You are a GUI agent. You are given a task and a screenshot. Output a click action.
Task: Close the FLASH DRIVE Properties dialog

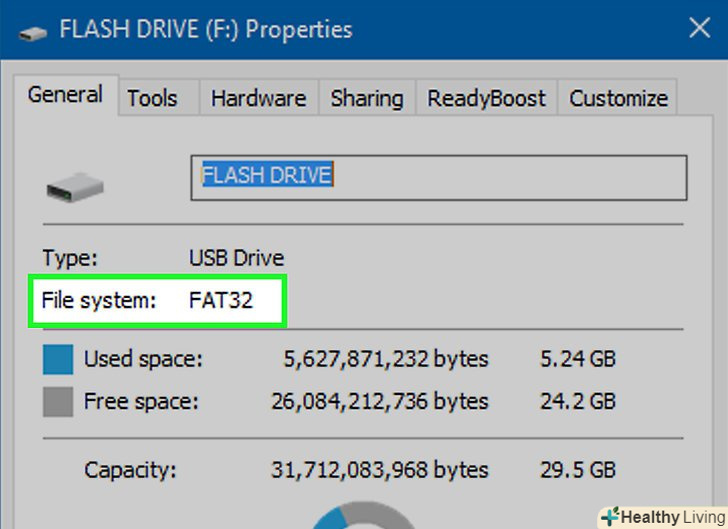(x=699, y=28)
